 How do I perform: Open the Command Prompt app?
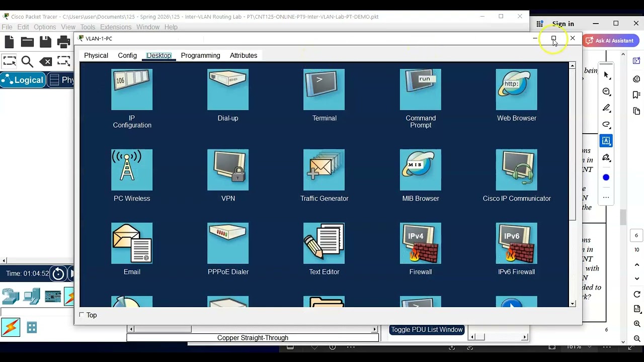421,89
